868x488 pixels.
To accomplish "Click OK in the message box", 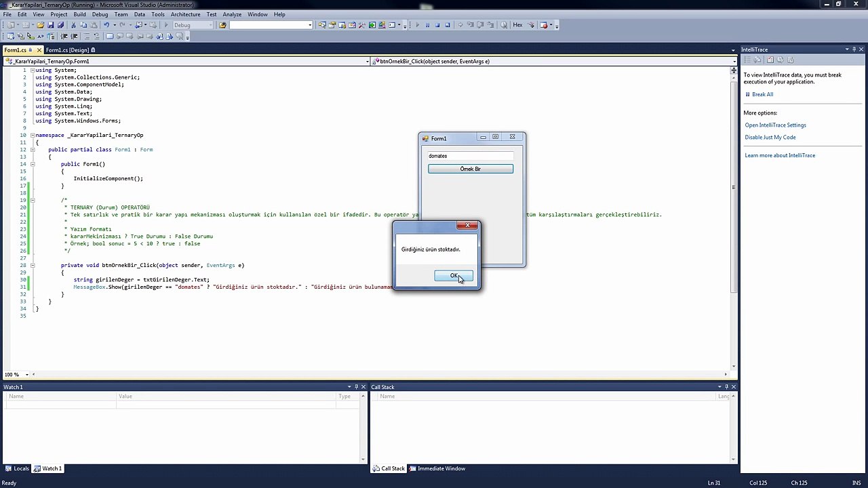I will 454,275.
